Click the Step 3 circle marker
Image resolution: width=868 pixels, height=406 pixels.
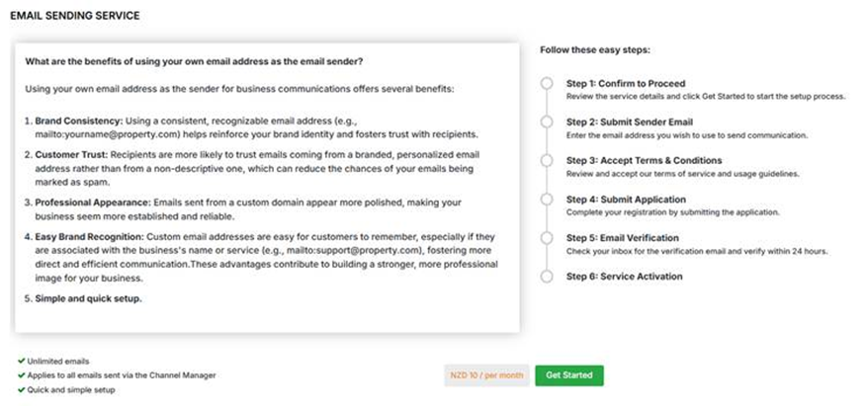pos(547,161)
